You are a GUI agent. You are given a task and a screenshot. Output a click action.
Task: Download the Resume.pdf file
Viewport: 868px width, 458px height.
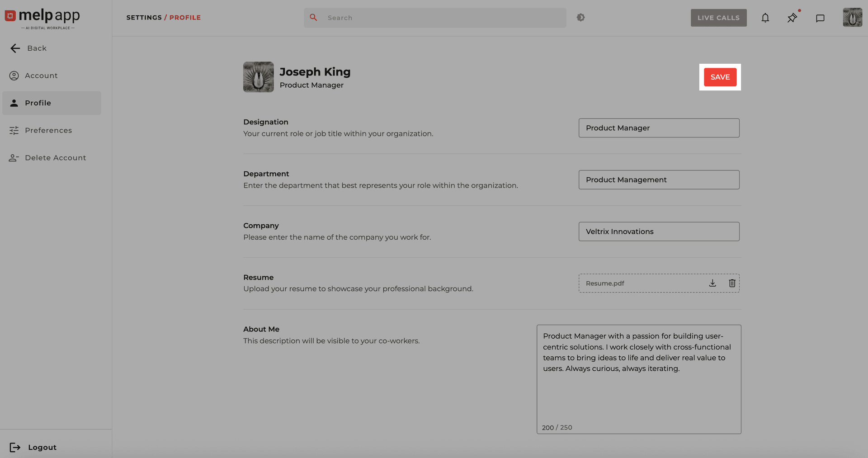click(x=712, y=283)
